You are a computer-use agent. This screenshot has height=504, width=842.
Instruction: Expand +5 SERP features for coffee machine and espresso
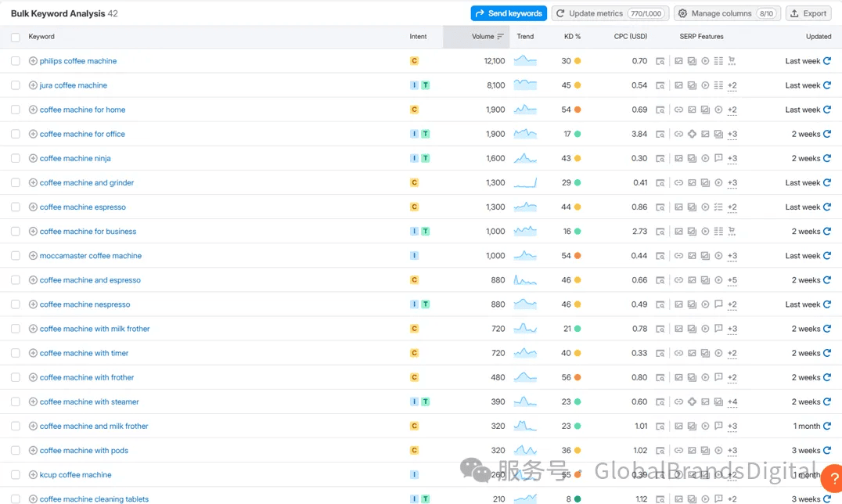(732, 280)
